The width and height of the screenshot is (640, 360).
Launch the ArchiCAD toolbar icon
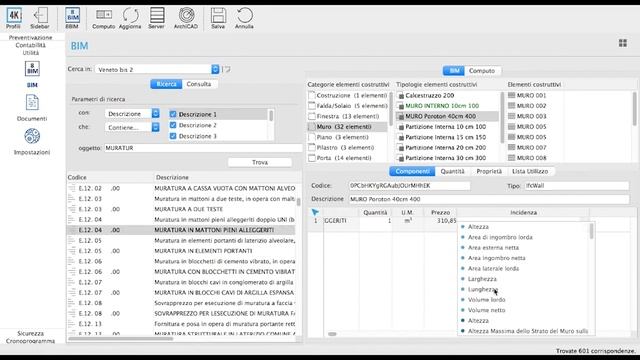186,18
